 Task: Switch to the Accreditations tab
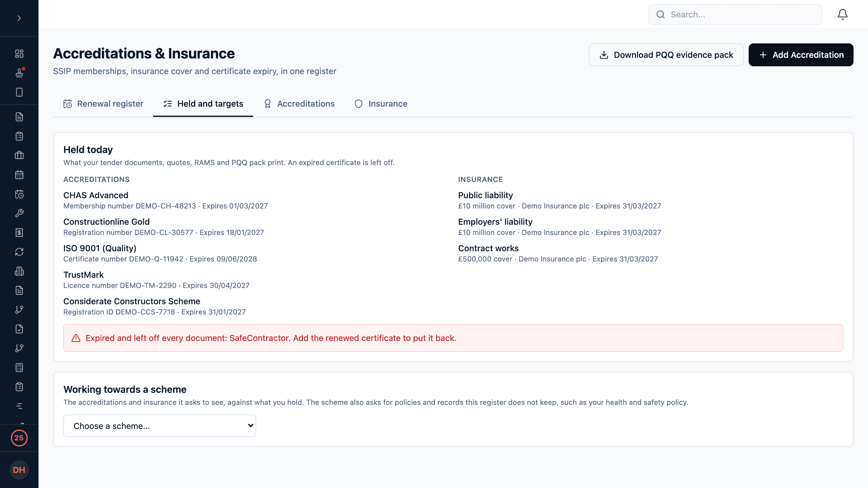[x=299, y=104]
